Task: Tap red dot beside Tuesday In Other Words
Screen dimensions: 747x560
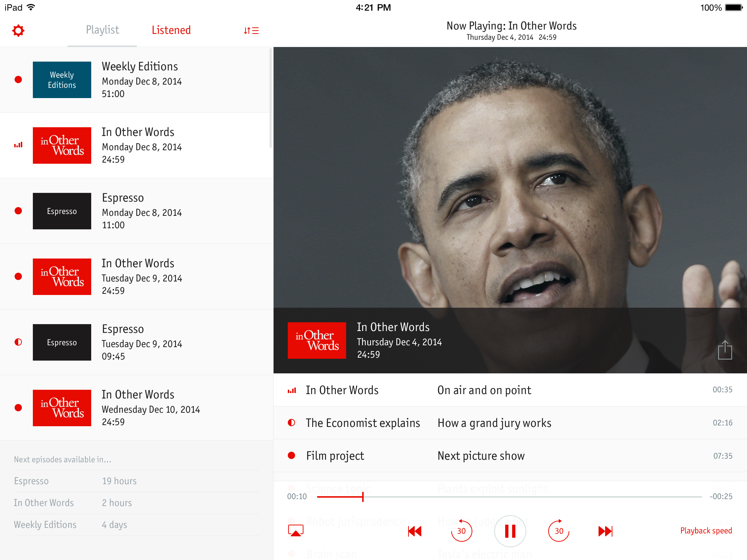Action: point(18,276)
